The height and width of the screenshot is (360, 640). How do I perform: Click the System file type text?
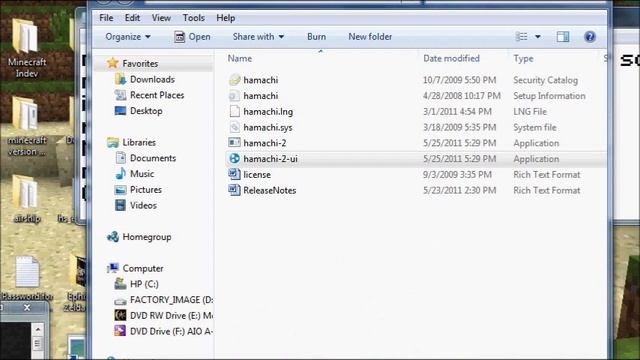pyautogui.click(x=535, y=127)
